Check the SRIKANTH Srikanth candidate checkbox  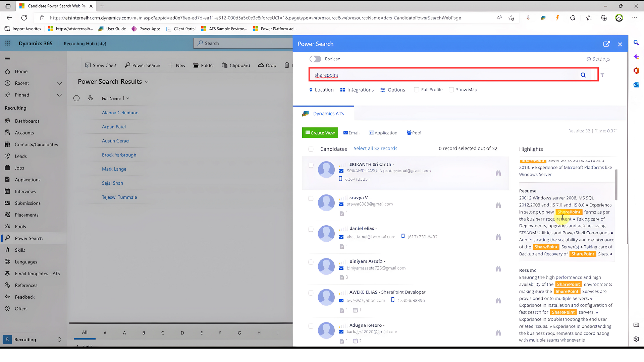tap(311, 165)
